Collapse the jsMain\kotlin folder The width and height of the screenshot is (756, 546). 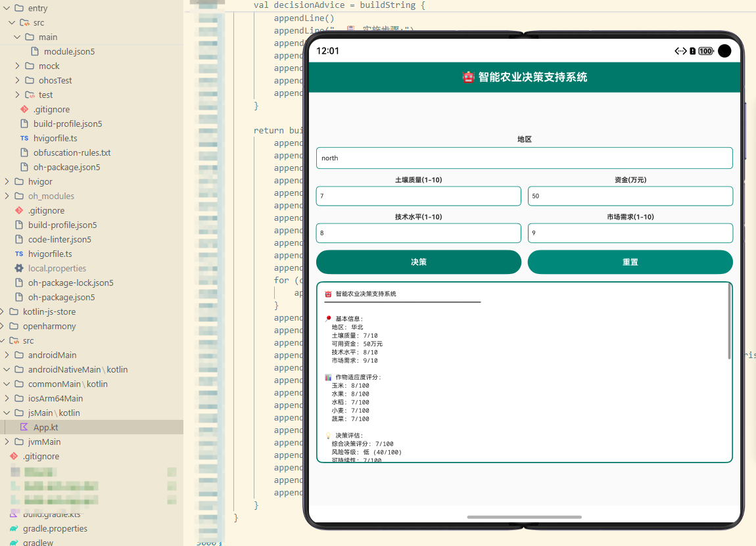(x=7, y=413)
